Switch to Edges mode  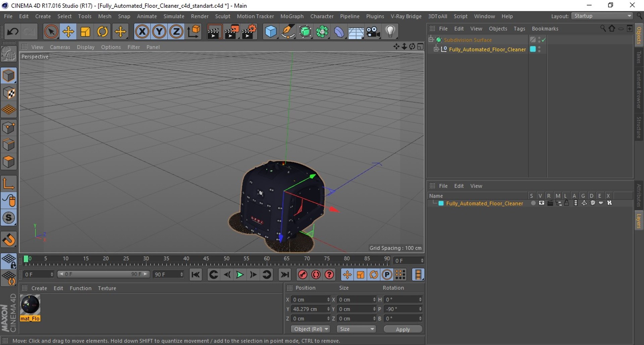coord(9,145)
